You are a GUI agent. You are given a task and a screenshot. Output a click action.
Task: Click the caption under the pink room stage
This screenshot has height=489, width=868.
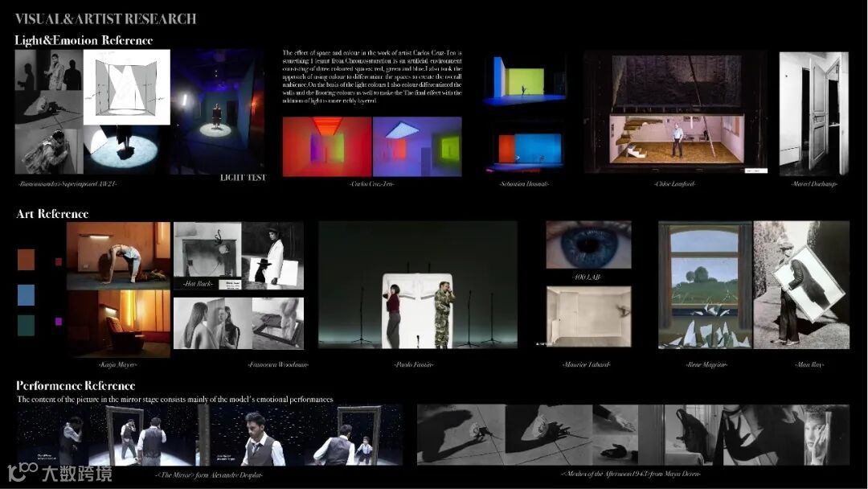675,183
